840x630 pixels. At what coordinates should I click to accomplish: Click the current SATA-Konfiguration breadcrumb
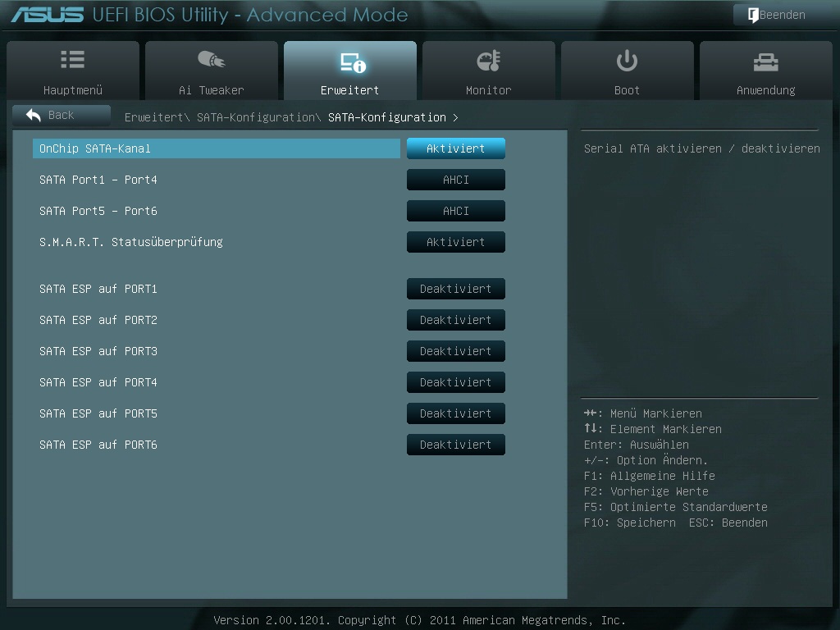pyautogui.click(x=387, y=117)
